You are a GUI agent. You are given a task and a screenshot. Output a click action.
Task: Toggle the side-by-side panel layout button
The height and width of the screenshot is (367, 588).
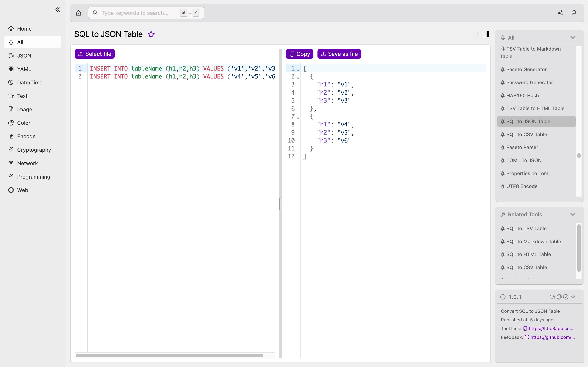click(486, 34)
